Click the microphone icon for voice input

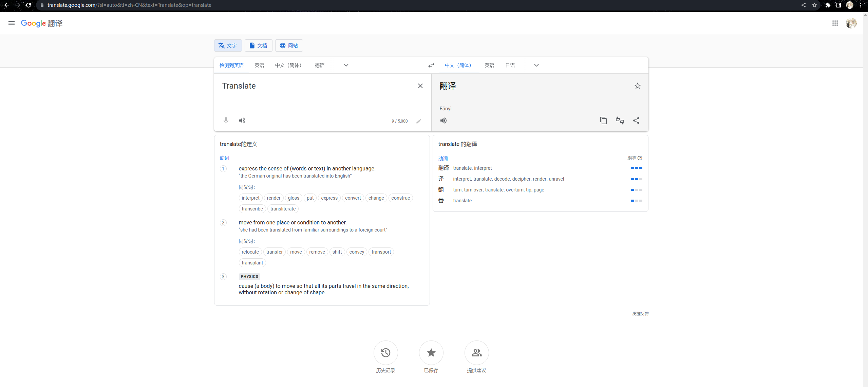(x=225, y=121)
